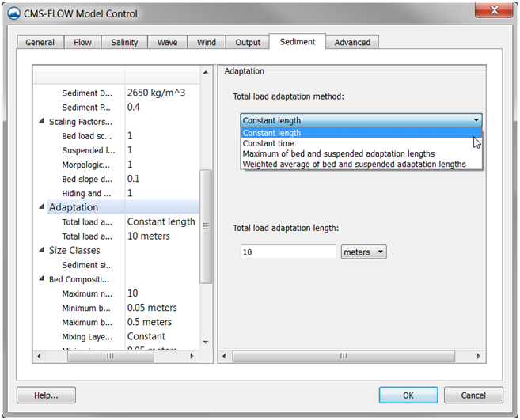
Task: Collapse the Size Classes tree group
Action: coord(41,250)
